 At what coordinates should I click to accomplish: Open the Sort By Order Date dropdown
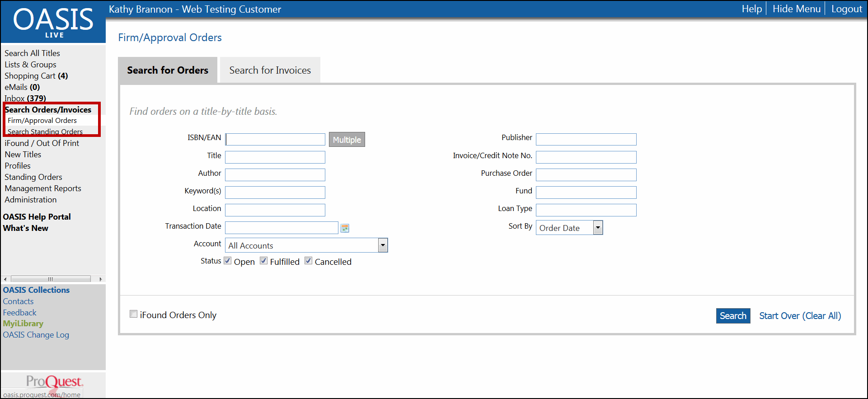(x=569, y=228)
